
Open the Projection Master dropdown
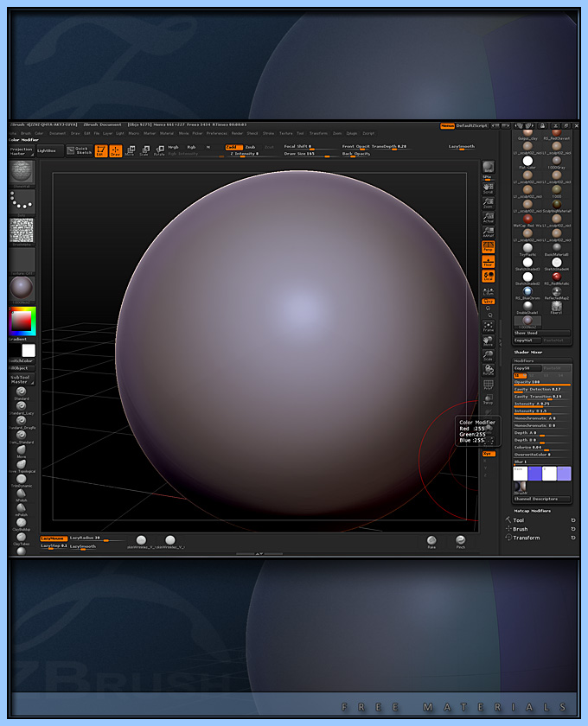tap(22, 151)
